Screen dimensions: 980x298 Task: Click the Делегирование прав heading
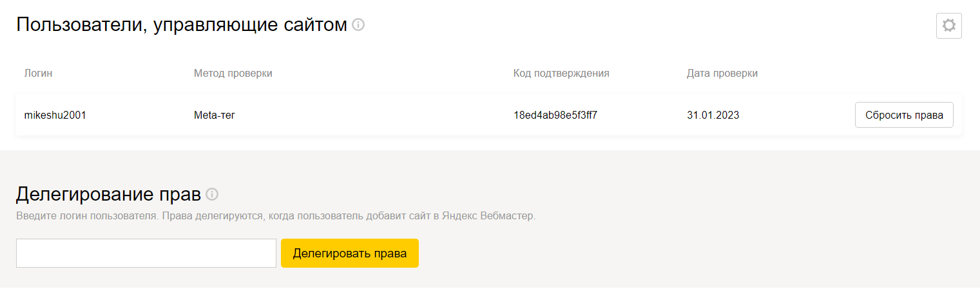tap(108, 194)
